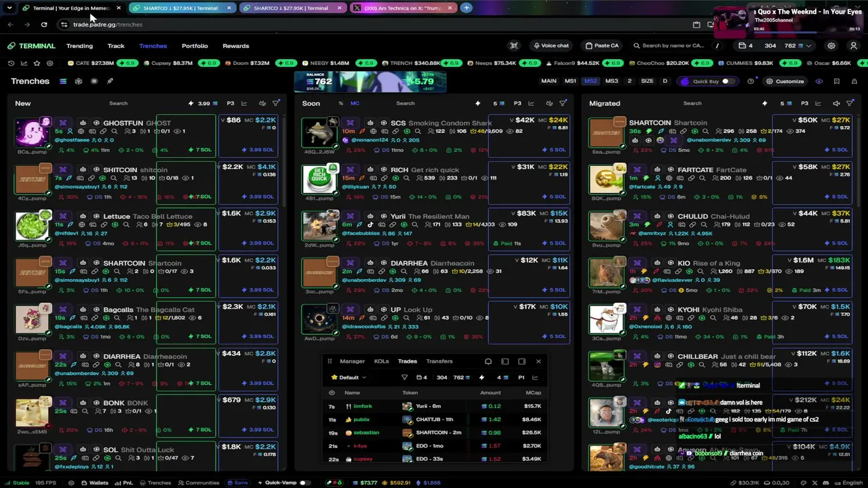Open the help question mark icon
This screenshot has width=868, height=488.
[751, 81]
